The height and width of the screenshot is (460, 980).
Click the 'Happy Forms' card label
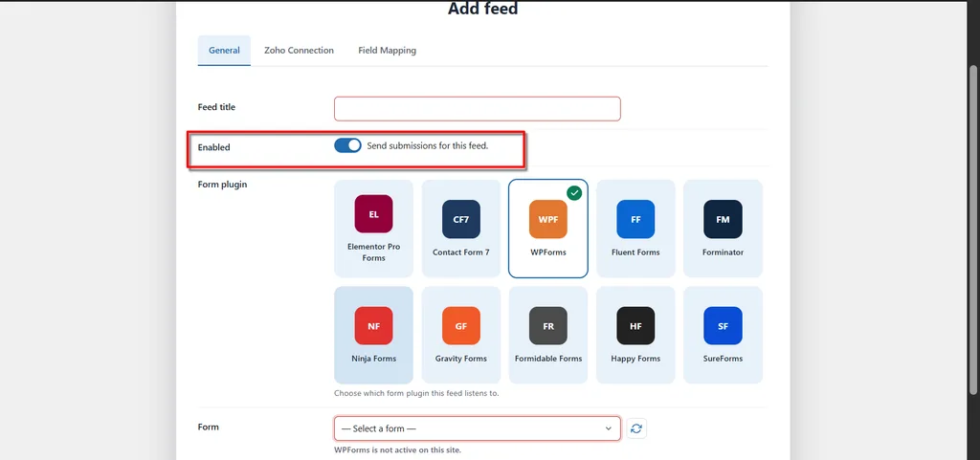point(635,359)
